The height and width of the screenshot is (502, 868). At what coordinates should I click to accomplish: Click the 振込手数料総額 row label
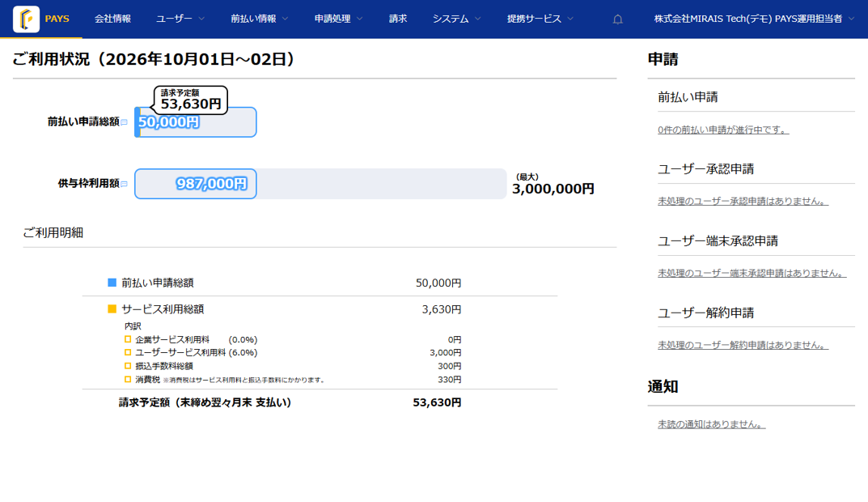(164, 366)
